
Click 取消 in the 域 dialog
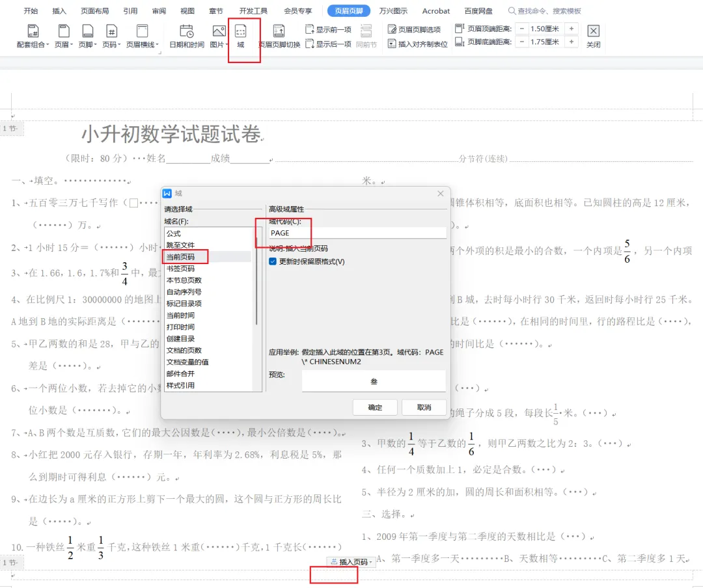tap(424, 407)
